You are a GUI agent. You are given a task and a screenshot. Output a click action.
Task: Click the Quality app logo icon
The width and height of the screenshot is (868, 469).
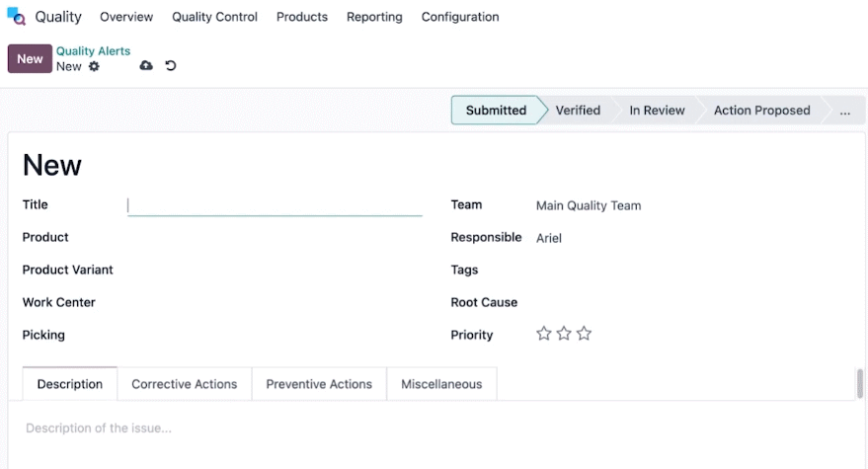click(x=16, y=17)
